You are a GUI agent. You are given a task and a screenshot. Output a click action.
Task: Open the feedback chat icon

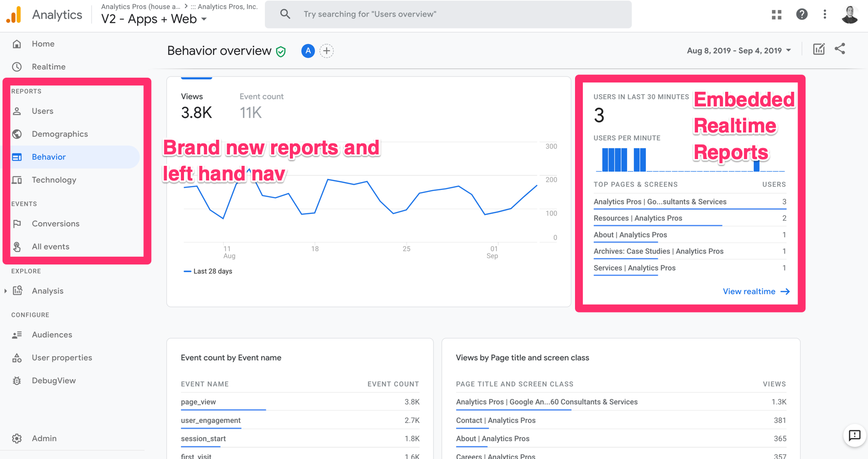(854, 435)
